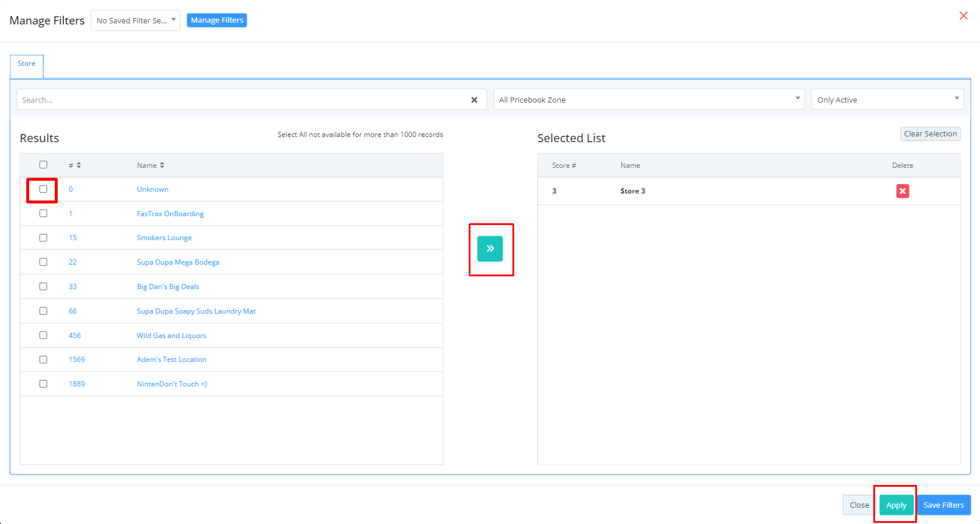Check the box for NintenDon't Touch =)
The height and width of the screenshot is (524, 980).
[x=43, y=384]
